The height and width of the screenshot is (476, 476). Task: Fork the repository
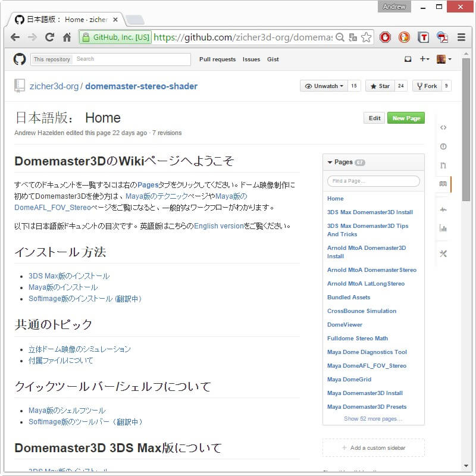427,86
